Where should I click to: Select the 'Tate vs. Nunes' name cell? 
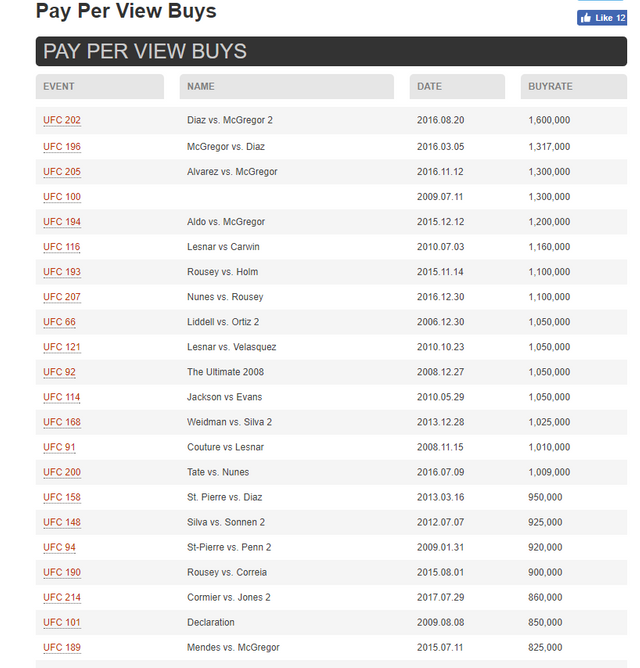tap(218, 472)
